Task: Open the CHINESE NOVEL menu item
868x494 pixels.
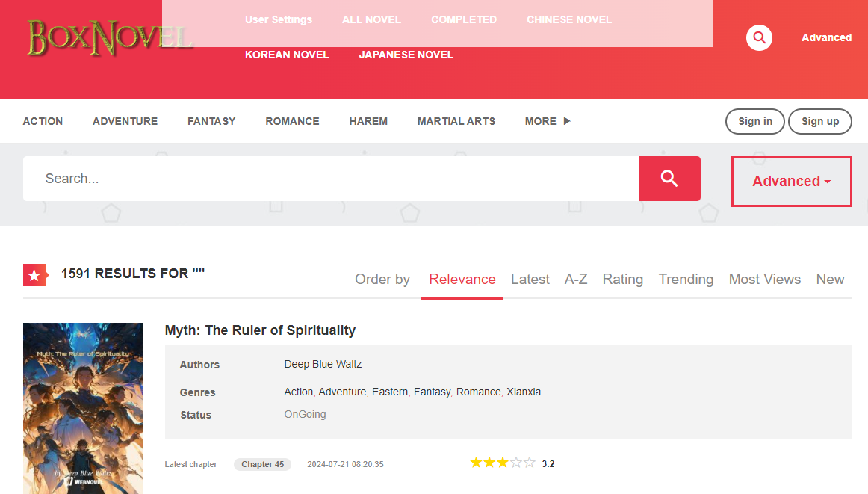Action: [x=568, y=19]
